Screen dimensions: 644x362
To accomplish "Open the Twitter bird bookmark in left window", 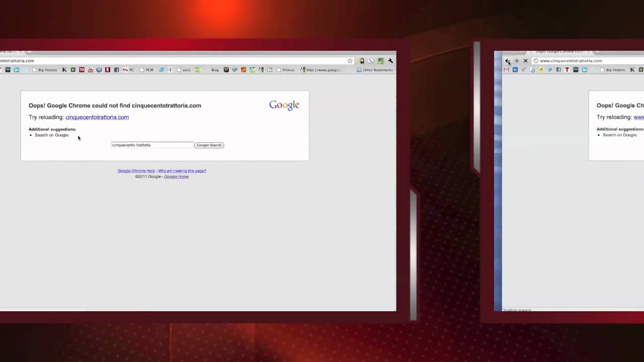I will coord(25,70).
